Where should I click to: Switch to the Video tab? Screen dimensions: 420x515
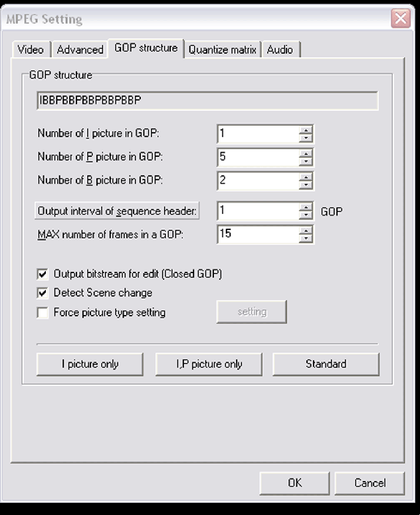coord(31,50)
